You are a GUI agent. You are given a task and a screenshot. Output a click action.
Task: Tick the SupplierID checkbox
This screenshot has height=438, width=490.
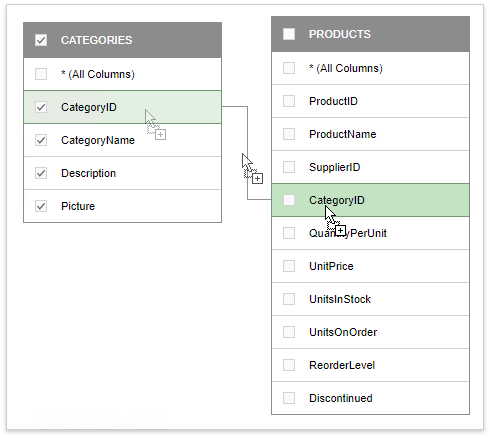click(289, 167)
